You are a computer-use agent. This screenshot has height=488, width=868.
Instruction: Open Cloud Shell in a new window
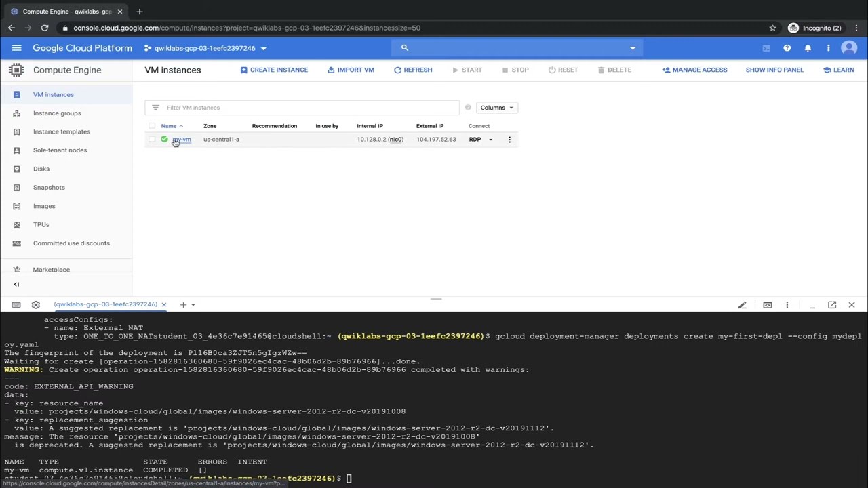832,305
